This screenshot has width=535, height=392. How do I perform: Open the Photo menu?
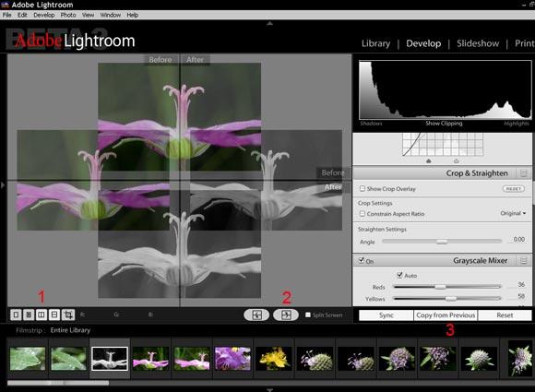point(68,15)
